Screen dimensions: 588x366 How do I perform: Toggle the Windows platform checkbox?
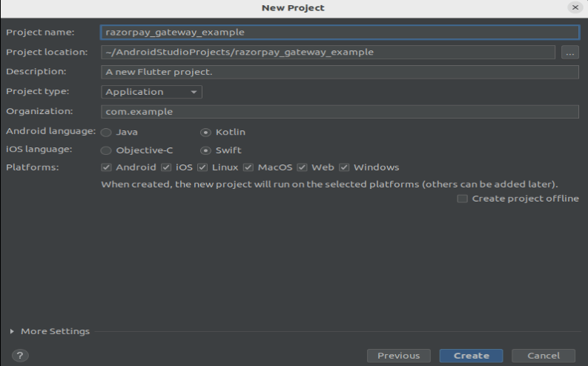coord(344,167)
